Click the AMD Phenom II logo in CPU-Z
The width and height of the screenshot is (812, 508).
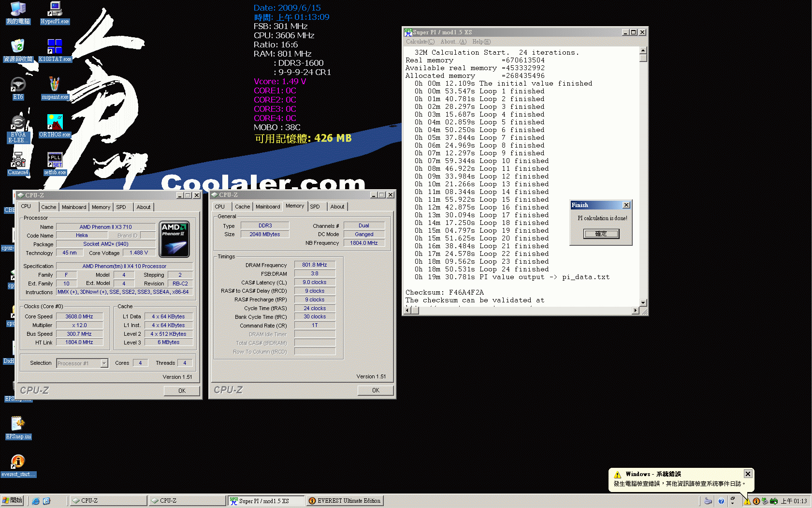(x=174, y=239)
